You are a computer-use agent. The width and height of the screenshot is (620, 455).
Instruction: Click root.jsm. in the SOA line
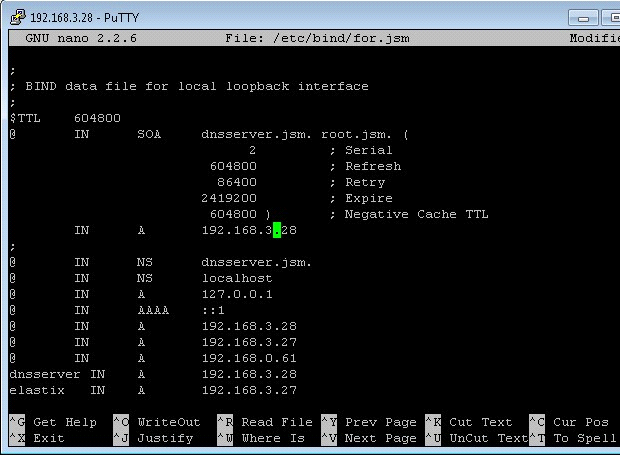356,134
